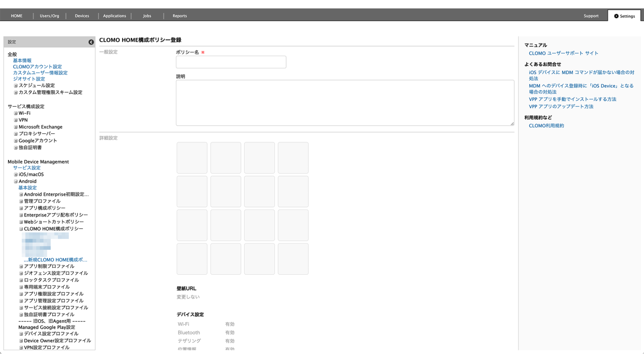Click the Jobs item in the top bar
This screenshot has width=644, height=362.
pos(147,16)
